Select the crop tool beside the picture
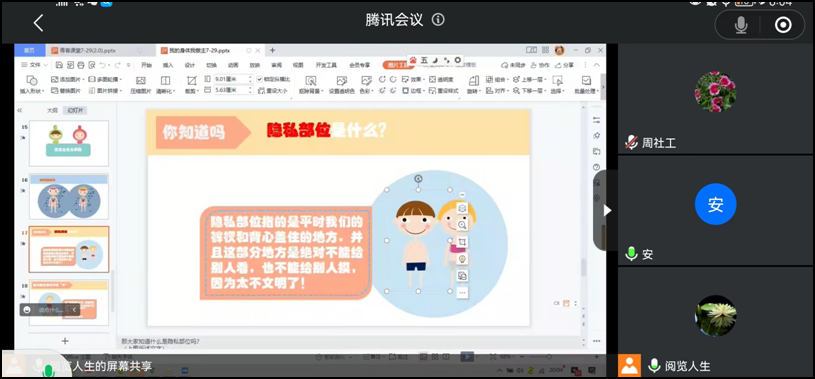 click(462, 242)
